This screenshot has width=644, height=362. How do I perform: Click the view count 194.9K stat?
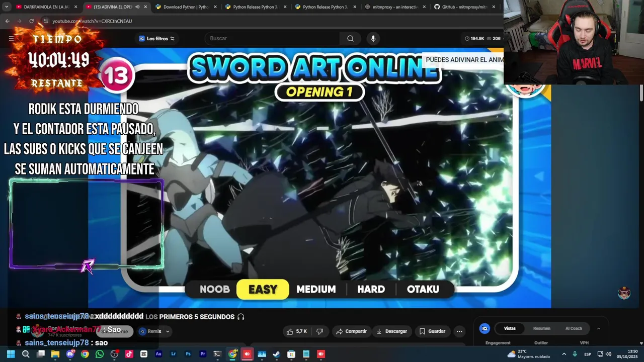coord(474,38)
